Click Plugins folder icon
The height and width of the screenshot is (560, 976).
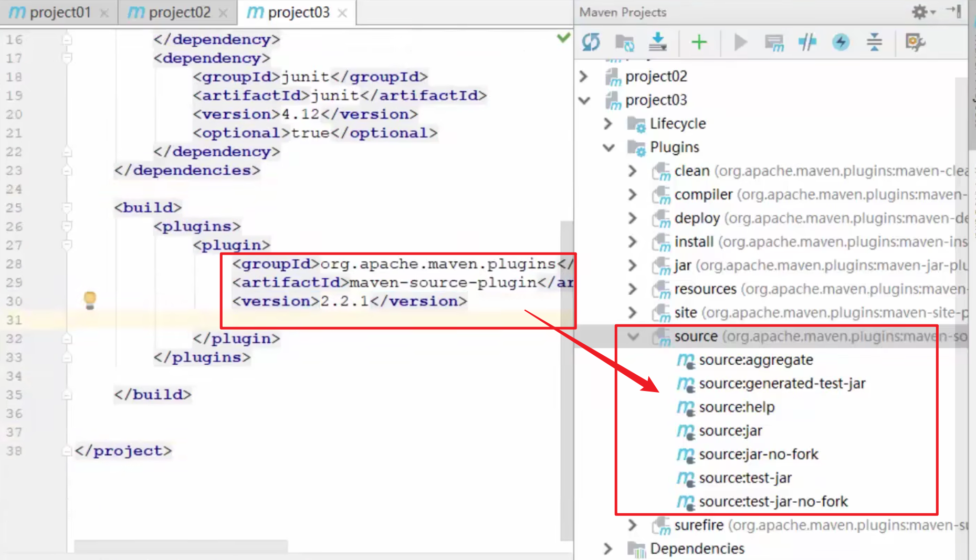pyautogui.click(x=636, y=148)
